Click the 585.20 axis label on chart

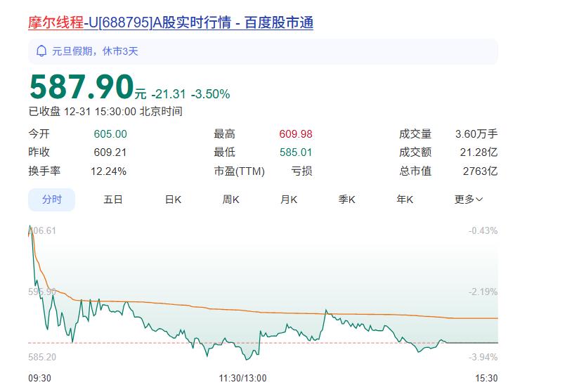[42, 358]
